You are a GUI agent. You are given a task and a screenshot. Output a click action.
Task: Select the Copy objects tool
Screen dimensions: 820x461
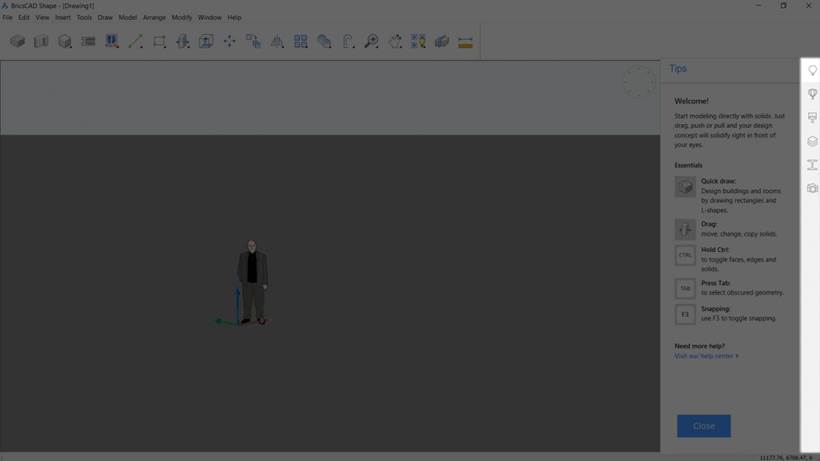coord(254,41)
